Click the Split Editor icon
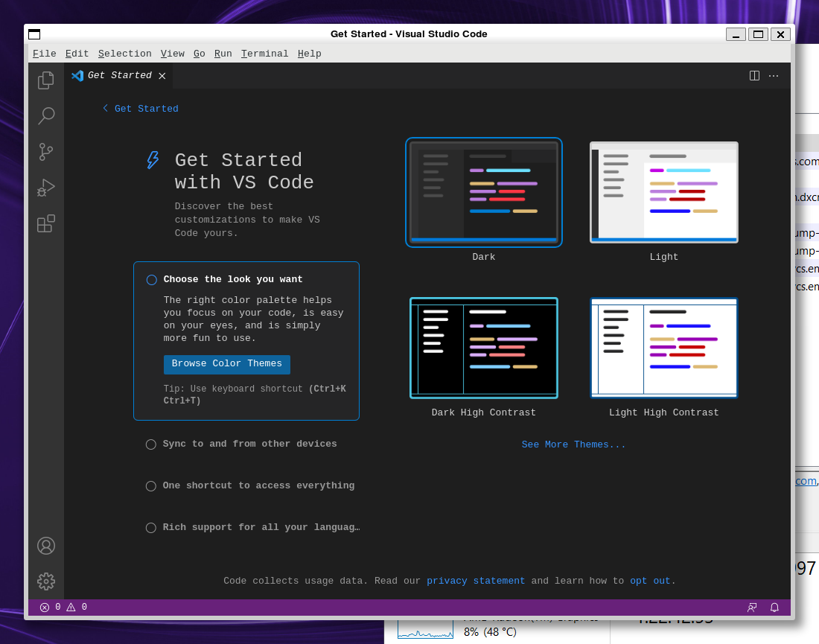This screenshot has height=644, width=819. tap(754, 76)
